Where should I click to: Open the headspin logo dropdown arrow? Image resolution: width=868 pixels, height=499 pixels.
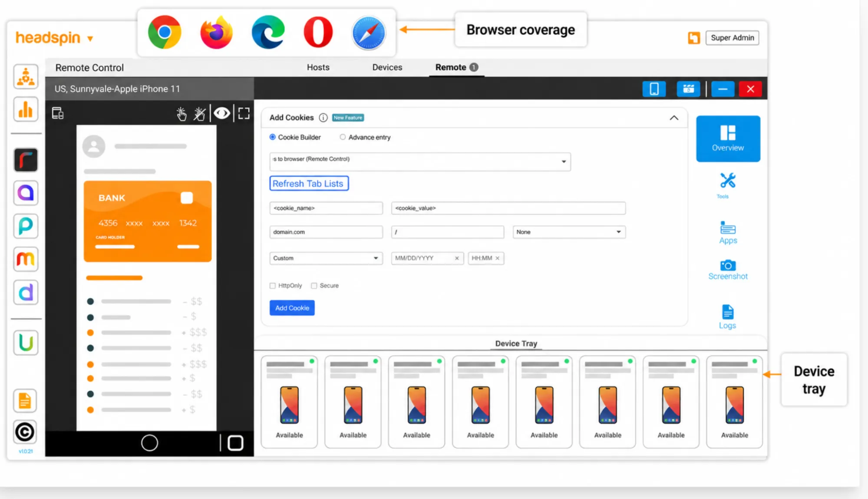90,39
